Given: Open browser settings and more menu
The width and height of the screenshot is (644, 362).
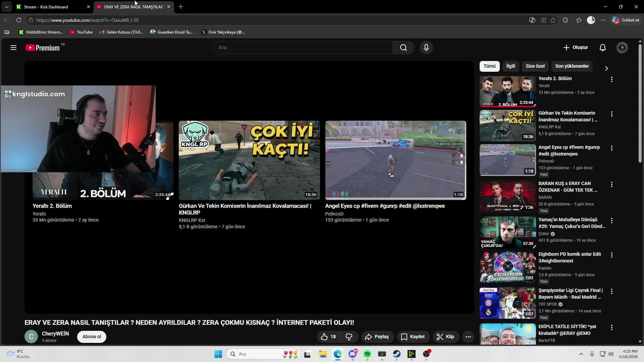Looking at the screenshot, I should [x=603, y=20].
